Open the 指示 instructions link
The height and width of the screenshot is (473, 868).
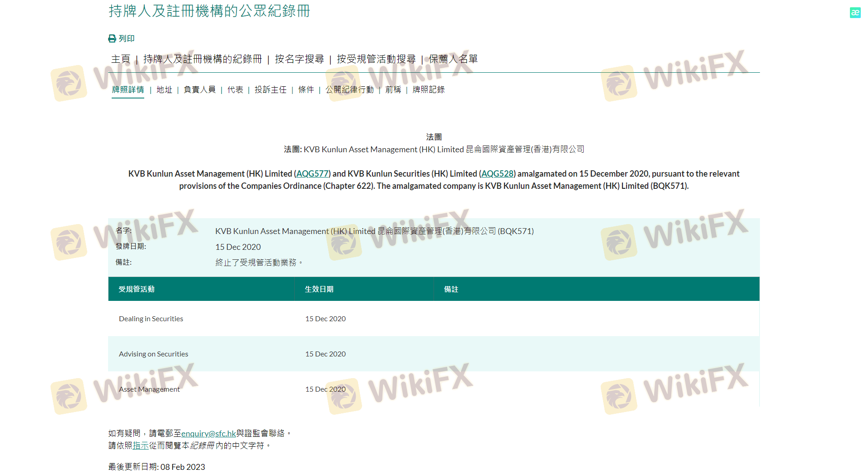point(141,446)
